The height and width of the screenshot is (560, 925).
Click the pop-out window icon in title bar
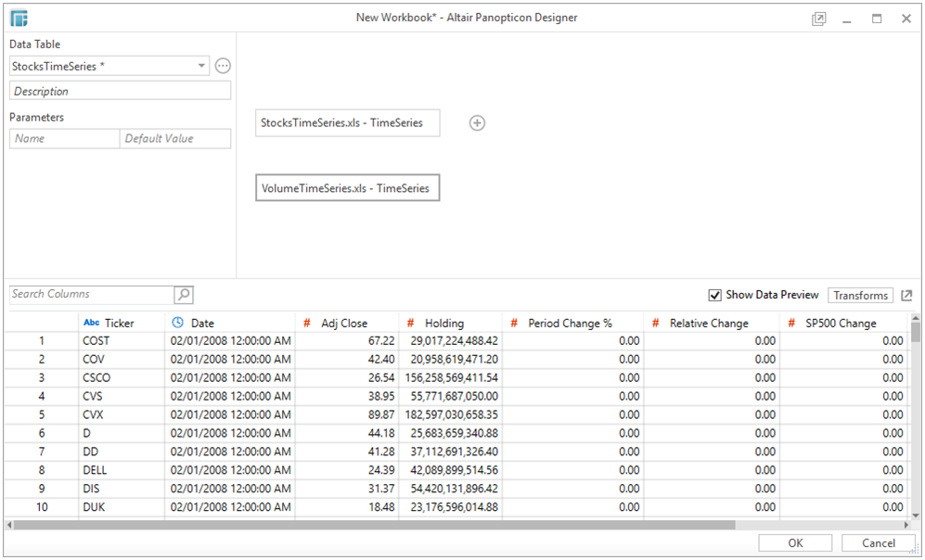click(818, 19)
